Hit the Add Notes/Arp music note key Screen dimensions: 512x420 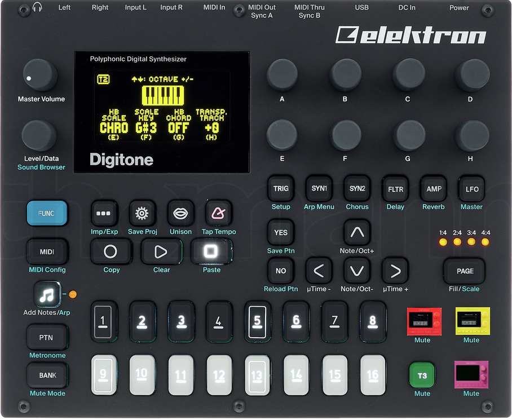tap(47, 295)
